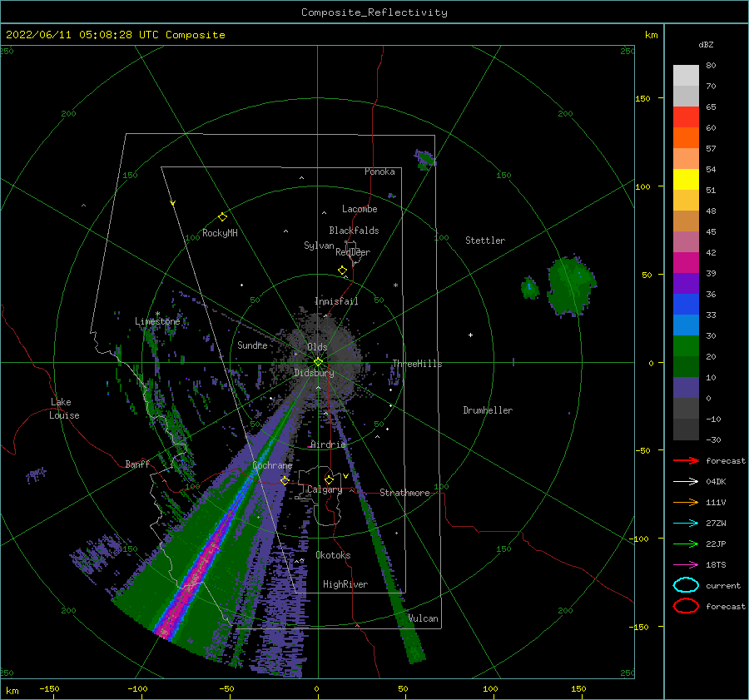
Task: Click the Composite_Reflectivity title
Action: 374,12
